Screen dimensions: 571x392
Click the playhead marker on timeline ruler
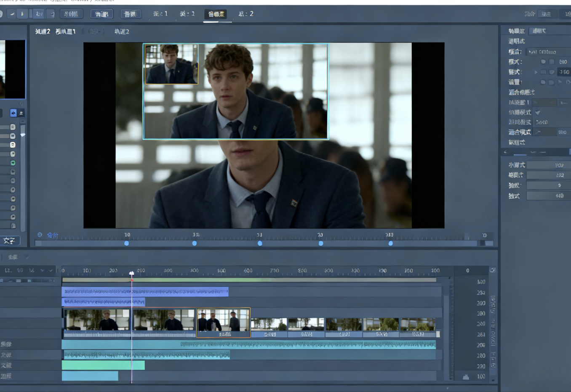131,273
